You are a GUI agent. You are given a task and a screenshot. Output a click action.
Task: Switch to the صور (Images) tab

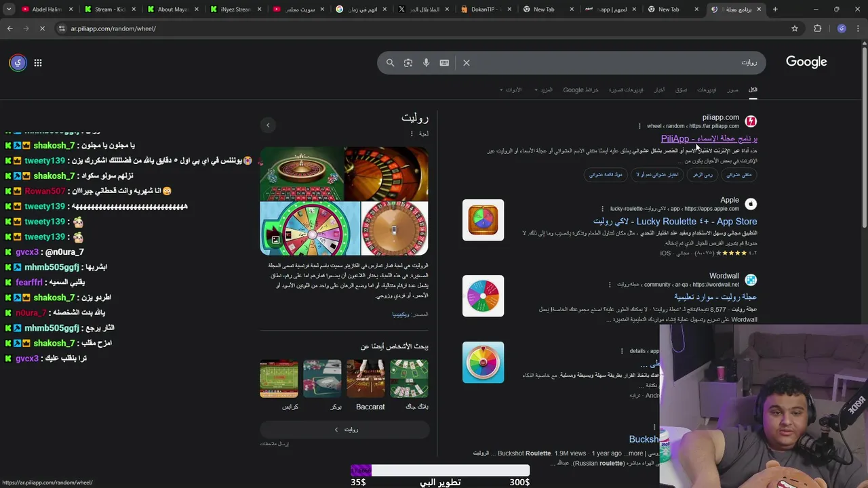pyautogui.click(x=733, y=89)
